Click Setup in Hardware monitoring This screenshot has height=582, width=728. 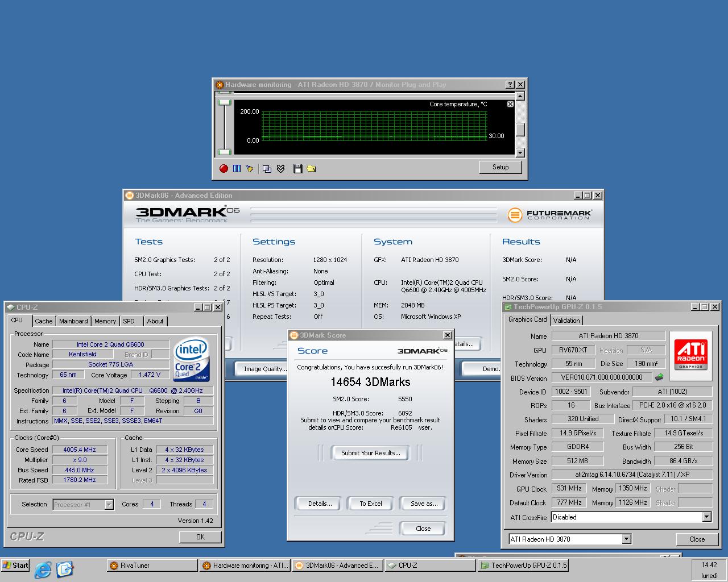click(x=500, y=167)
